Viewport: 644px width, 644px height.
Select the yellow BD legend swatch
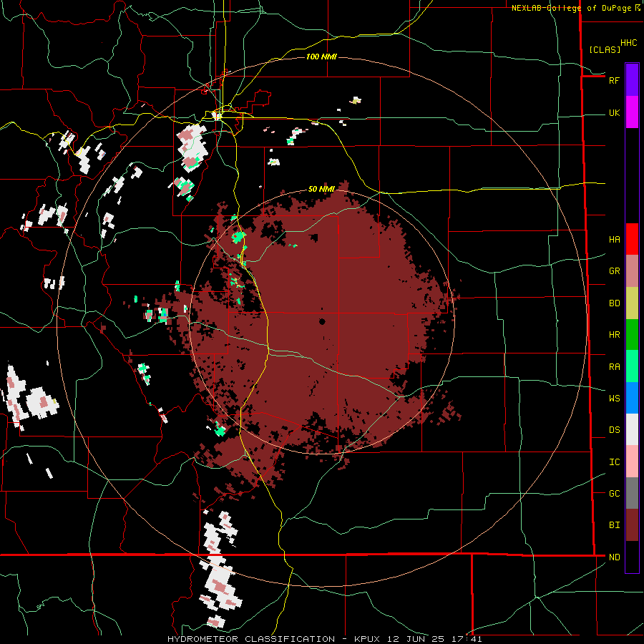click(x=632, y=303)
